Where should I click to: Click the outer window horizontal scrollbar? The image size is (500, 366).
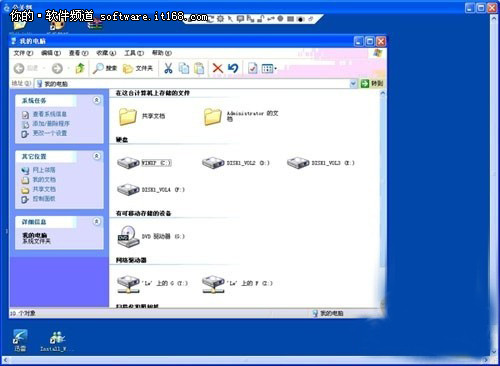point(247,360)
